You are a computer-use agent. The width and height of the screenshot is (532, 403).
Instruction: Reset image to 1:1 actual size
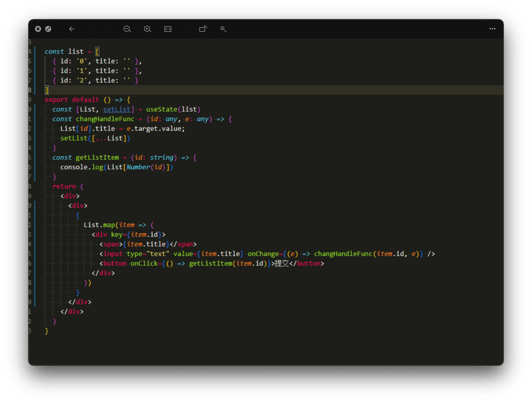tap(168, 29)
